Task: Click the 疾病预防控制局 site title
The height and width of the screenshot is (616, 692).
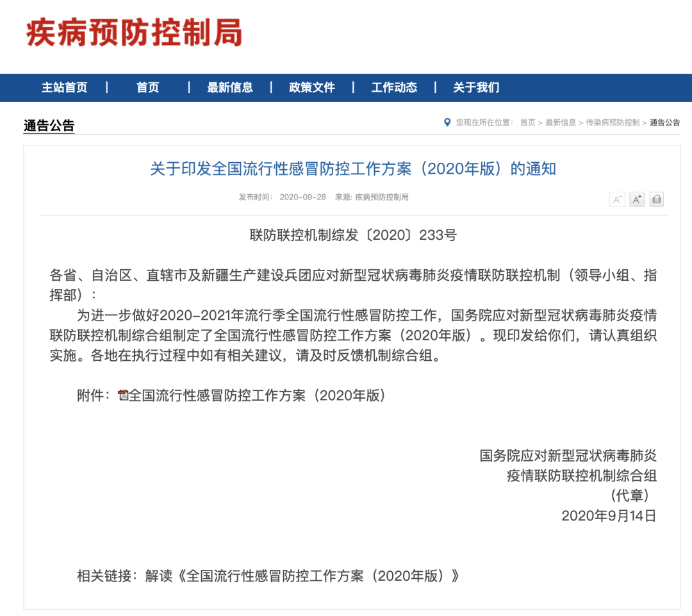Action: (134, 33)
